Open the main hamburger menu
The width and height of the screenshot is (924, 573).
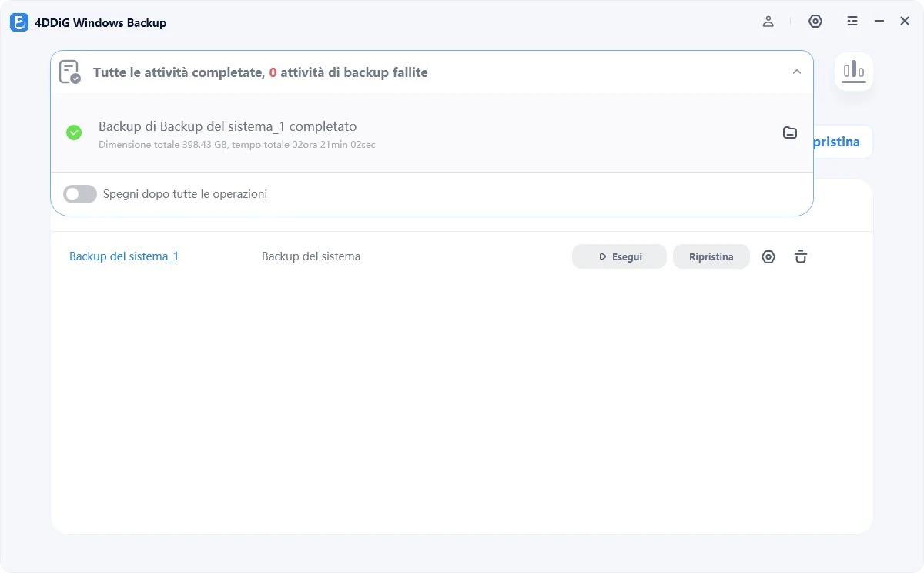[852, 22]
